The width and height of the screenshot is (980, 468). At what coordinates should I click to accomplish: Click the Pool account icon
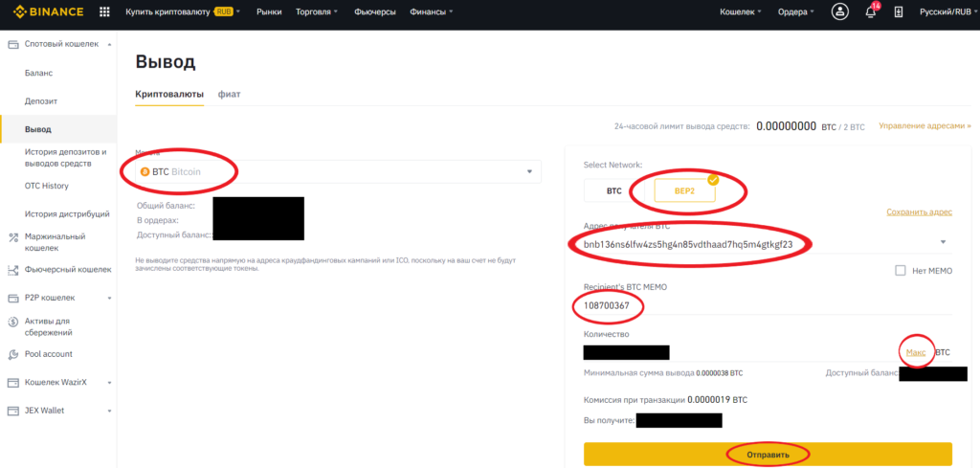(12, 354)
